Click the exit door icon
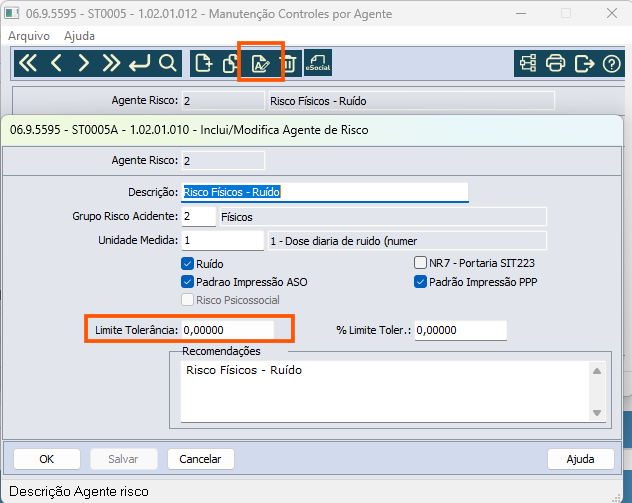The image size is (632, 503). tap(584, 63)
